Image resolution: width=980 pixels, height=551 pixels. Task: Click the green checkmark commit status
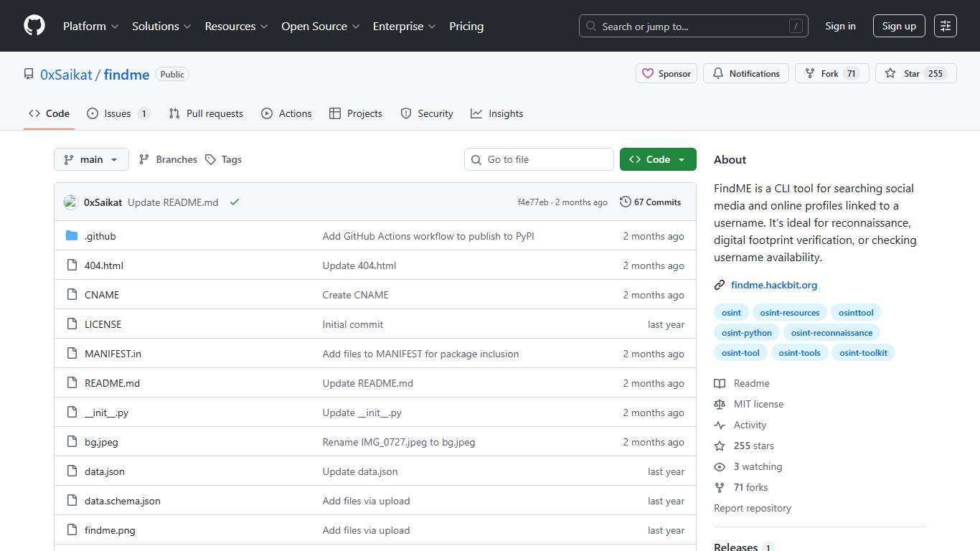coord(235,202)
